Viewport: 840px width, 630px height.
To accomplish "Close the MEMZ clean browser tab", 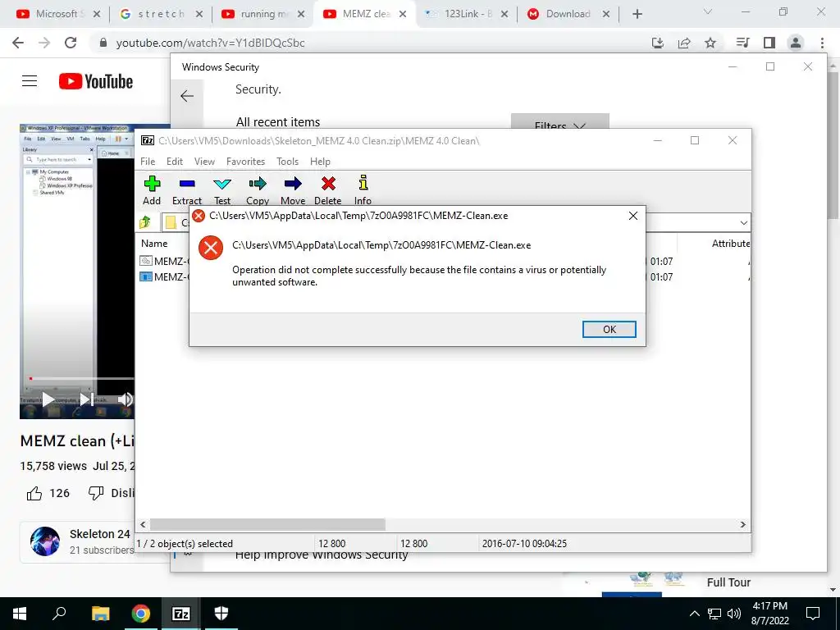I will (x=403, y=14).
